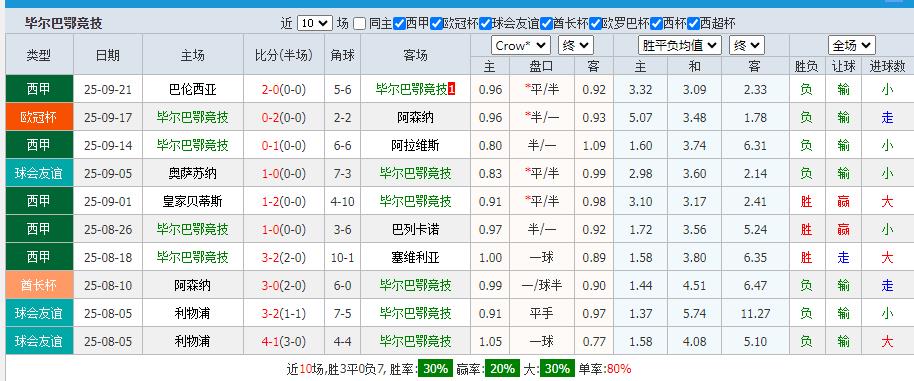Open the 1-2 score at 皇家贝蒂斯
This screenshot has width=914, height=381.
pos(270,202)
